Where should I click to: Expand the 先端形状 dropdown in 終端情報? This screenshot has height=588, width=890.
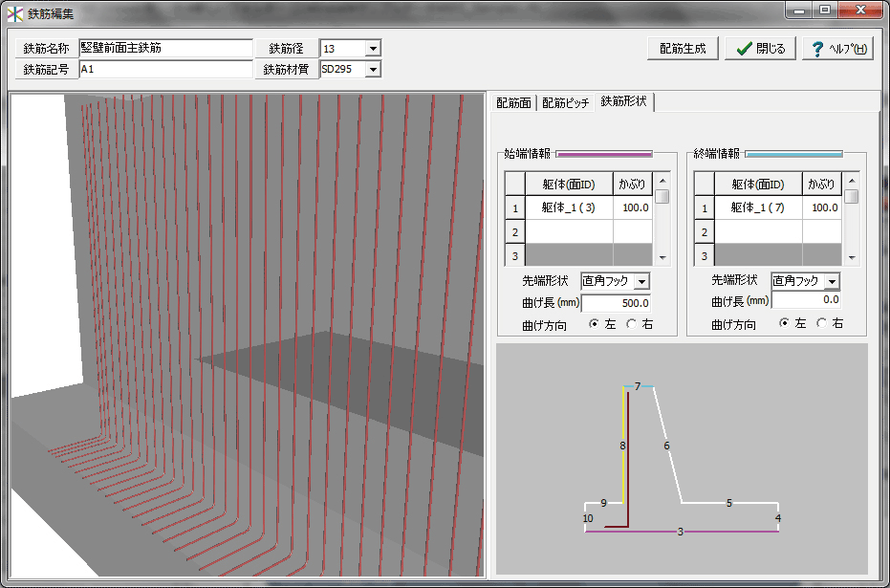click(x=832, y=281)
